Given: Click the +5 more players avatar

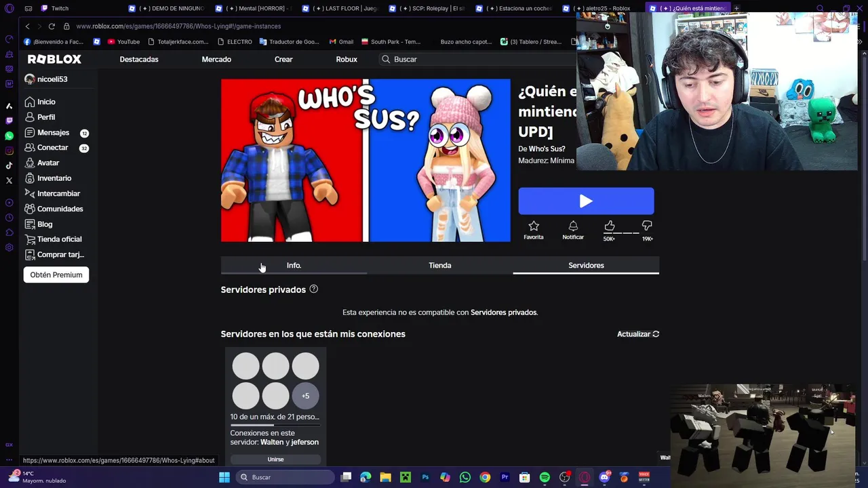Looking at the screenshot, I should (x=305, y=396).
